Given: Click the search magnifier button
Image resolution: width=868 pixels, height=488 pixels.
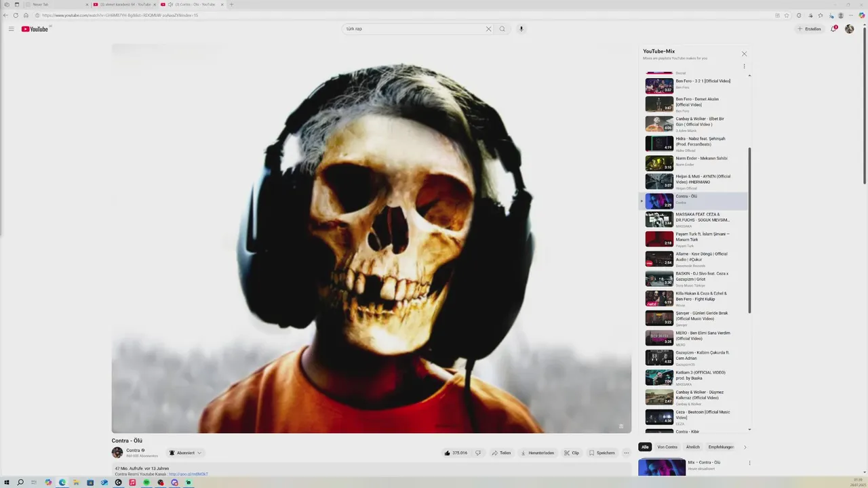Looking at the screenshot, I should point(502,29).
